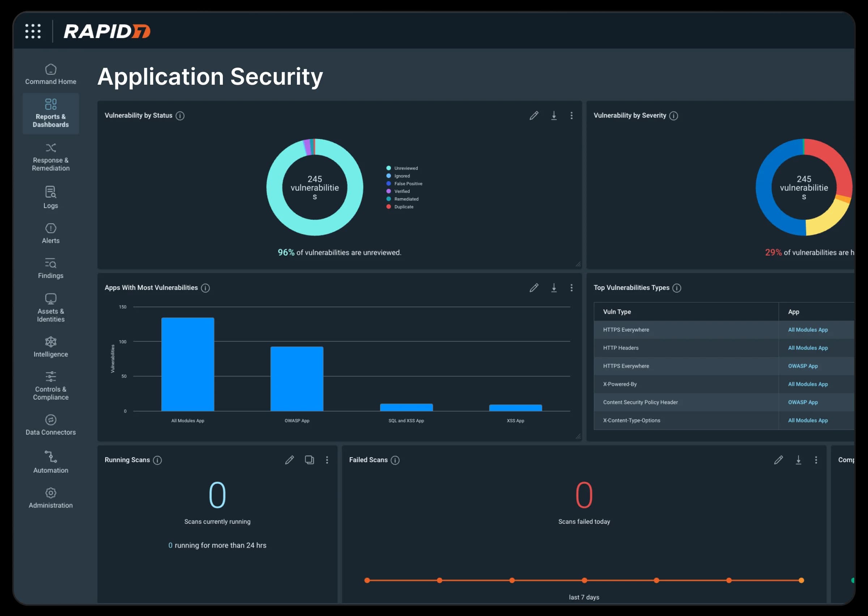868x616 pixels.
Task: Toggle the Verified legend entry
Action: click(x=398, y=191)
